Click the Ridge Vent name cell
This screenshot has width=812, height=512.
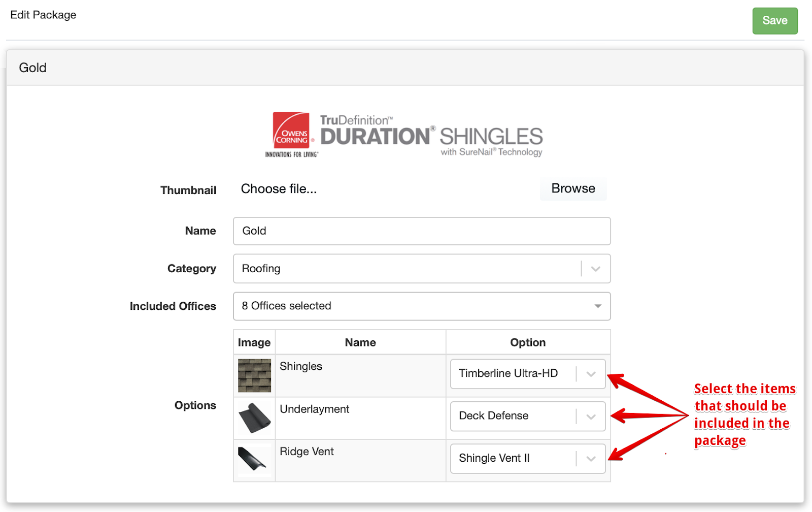coord(360,460)
